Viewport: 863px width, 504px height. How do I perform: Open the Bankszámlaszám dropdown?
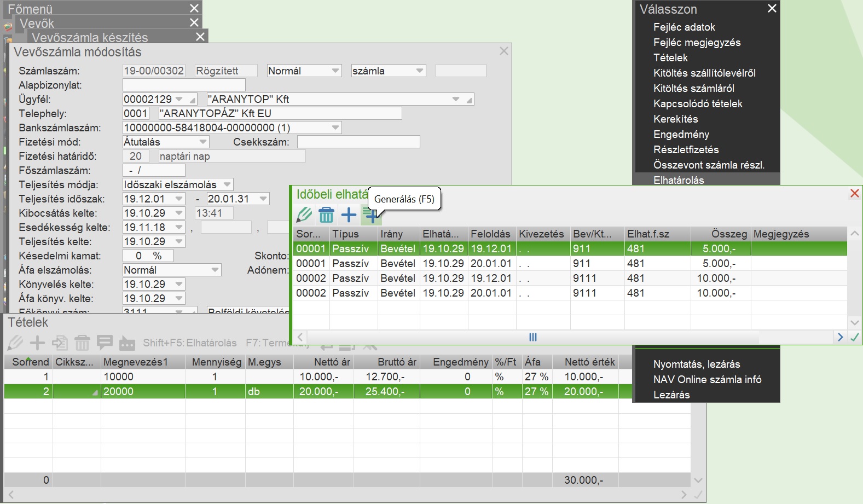point(335,128)
